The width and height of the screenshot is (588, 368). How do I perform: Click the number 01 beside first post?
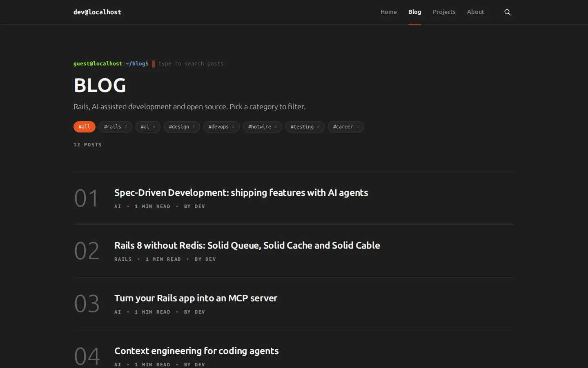pos(86,198)
